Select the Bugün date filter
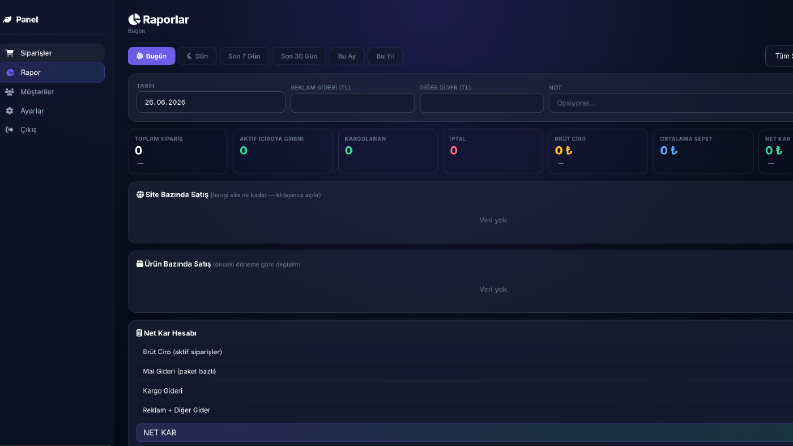This screenshot has height=446, width=793. click(x=152, y=56)
